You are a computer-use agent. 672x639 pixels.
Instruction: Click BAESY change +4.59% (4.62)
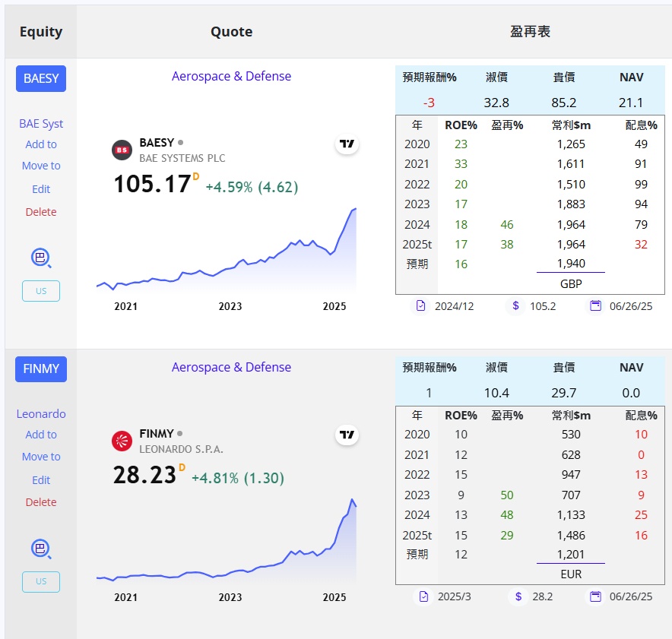click(x=252, y=187)
